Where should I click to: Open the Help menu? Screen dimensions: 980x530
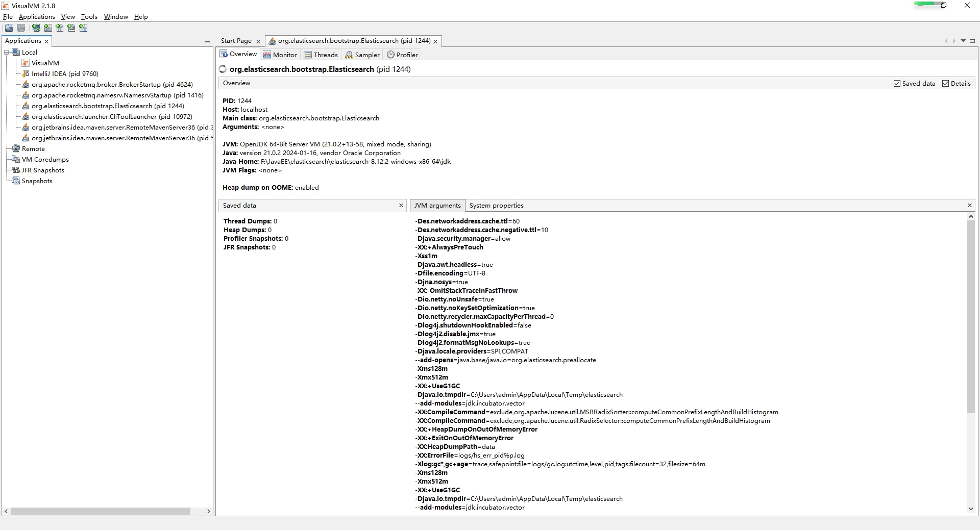pyautogui.click(x=141, y=16)
